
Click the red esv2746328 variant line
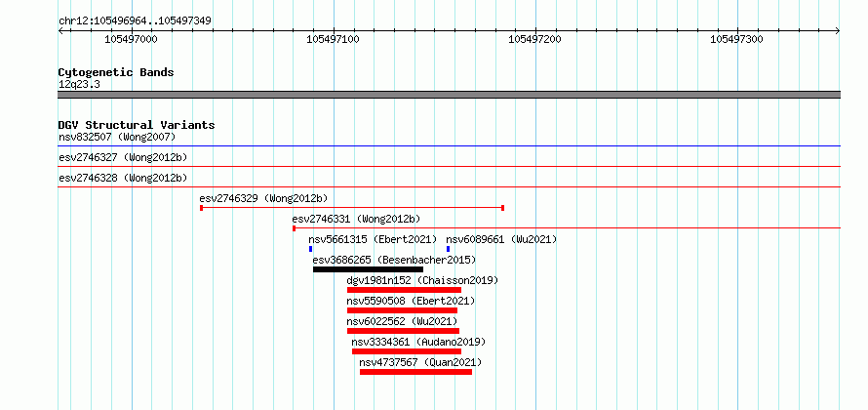coord(449,187)
